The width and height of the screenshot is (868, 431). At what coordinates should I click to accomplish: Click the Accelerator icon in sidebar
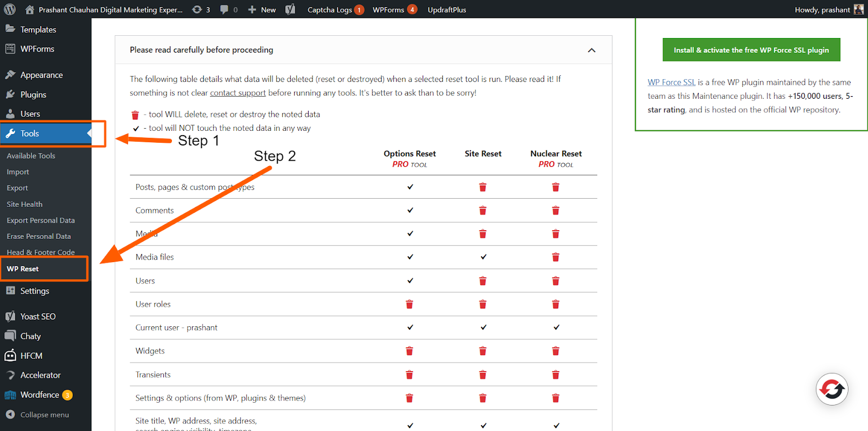[x=10, y=375]
